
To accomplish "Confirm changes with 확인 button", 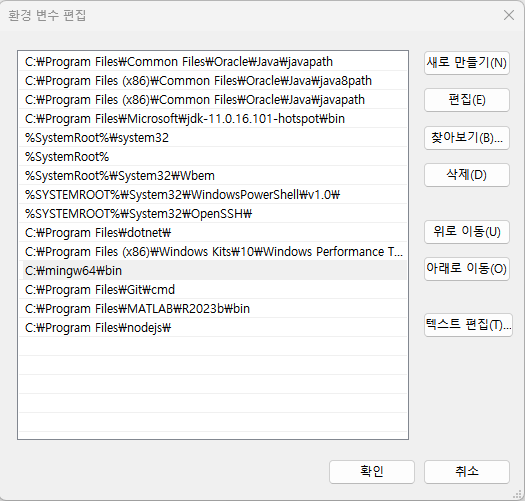I will coord(372,472).
